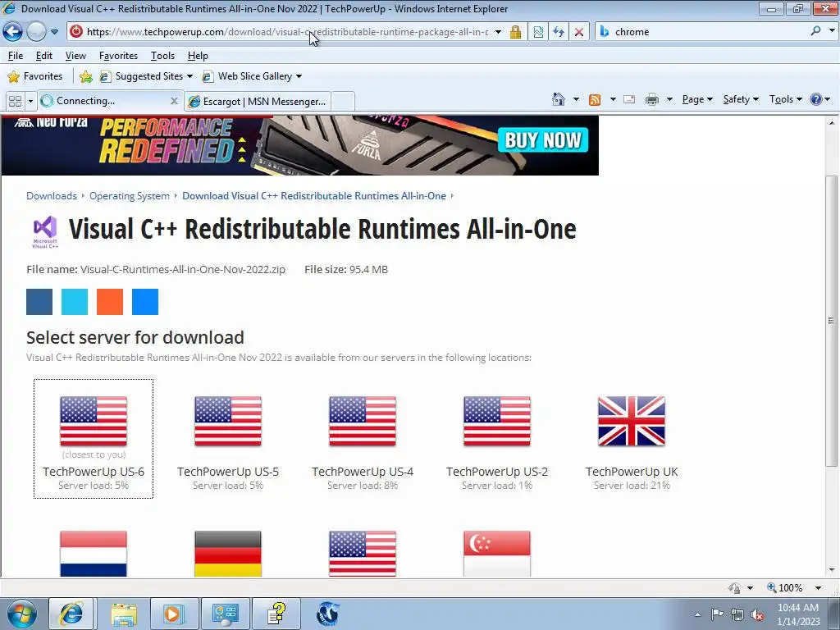Viewport: 840px width, 630px height.
Task: Open Windows Explorer from taskbar
Action: (x=124, y=614)
